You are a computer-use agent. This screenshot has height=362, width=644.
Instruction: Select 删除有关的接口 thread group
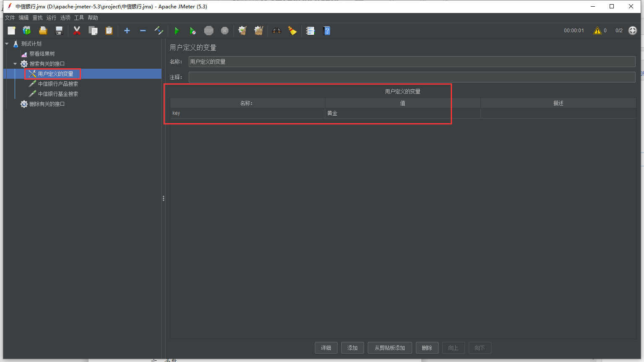click(x=47, y=104)
